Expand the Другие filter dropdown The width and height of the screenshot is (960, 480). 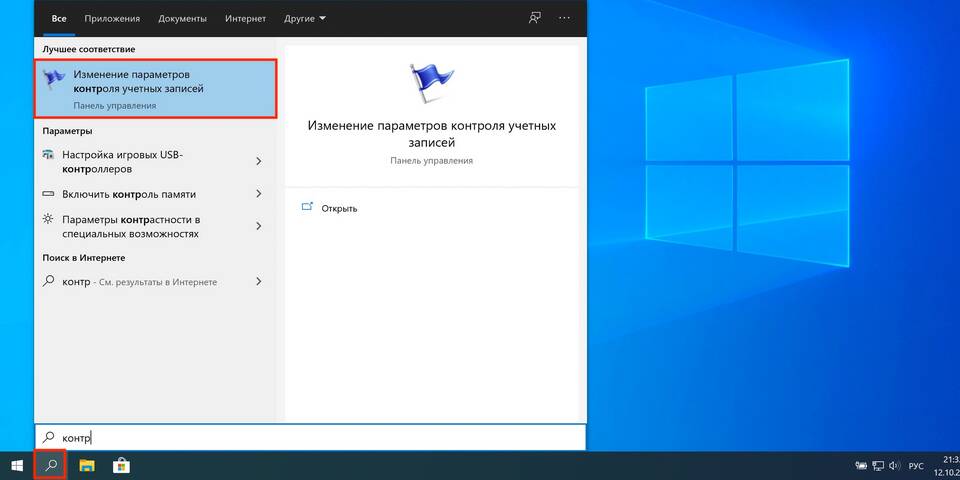coord(304,18)
